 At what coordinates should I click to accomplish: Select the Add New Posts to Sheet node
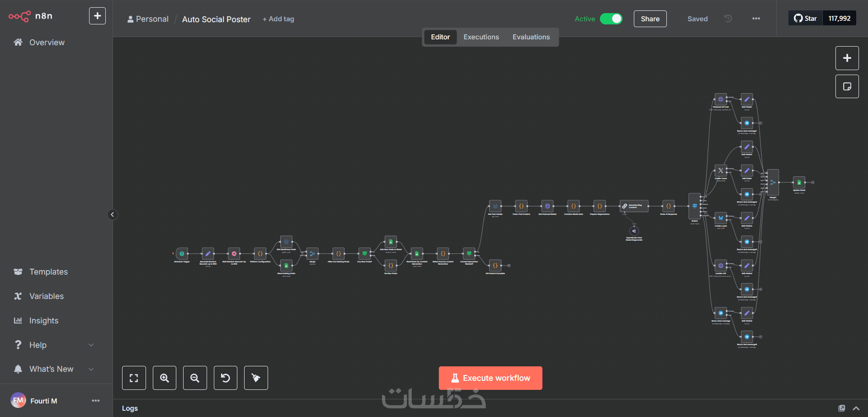tap(391, 242)
